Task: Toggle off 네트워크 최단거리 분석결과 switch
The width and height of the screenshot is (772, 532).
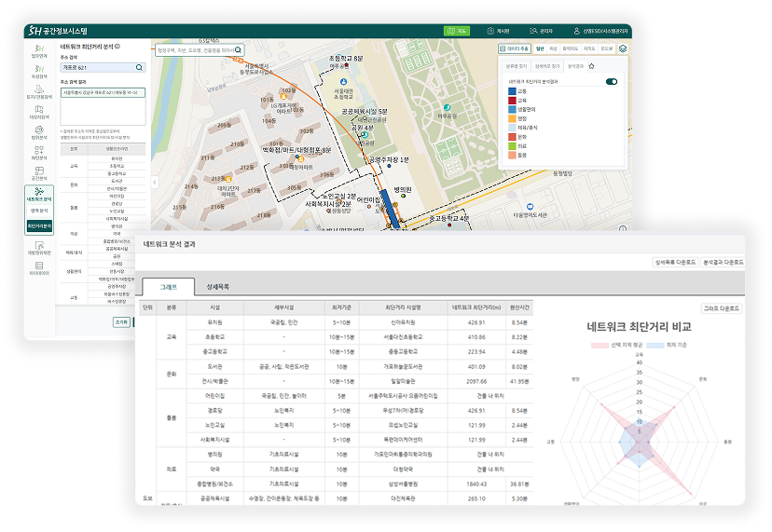Action: pyautogui.click(x=612, y=82)
